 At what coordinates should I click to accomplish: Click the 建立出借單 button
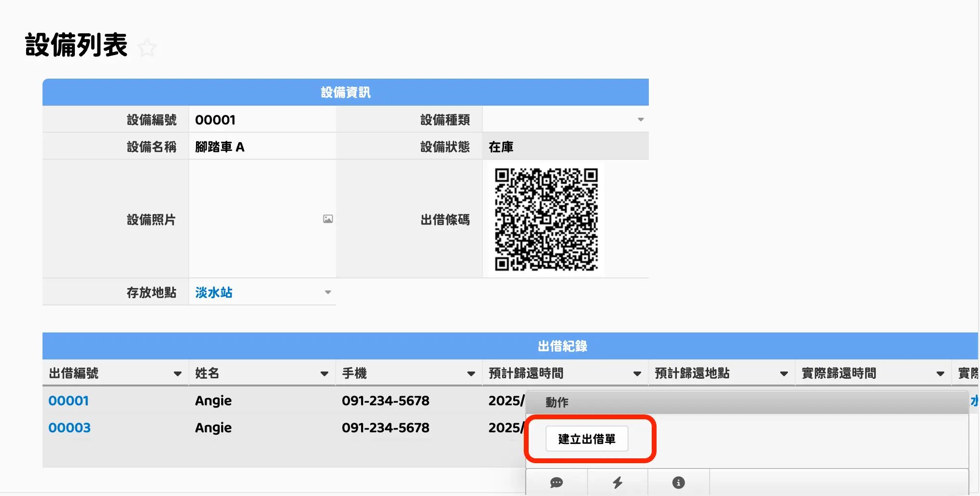587,439
